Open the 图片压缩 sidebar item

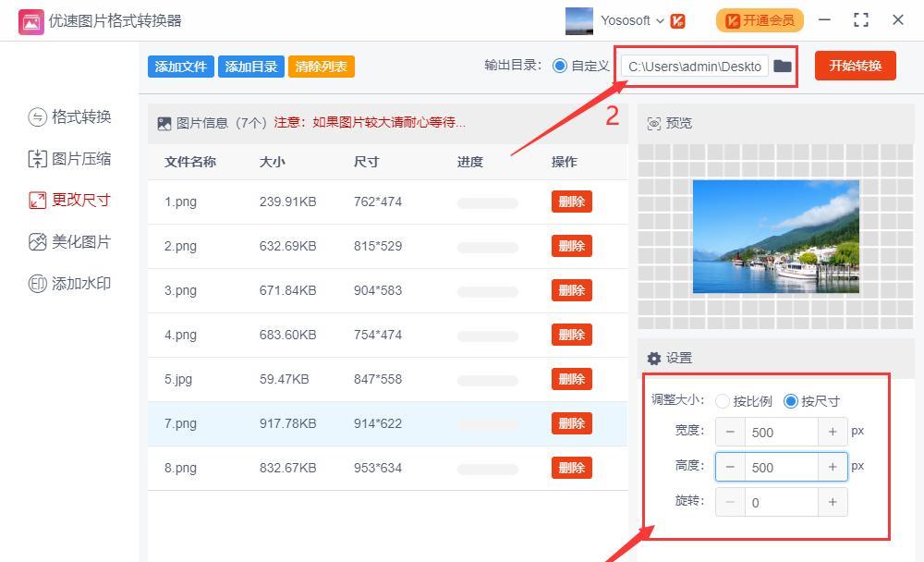pos(69,159)
